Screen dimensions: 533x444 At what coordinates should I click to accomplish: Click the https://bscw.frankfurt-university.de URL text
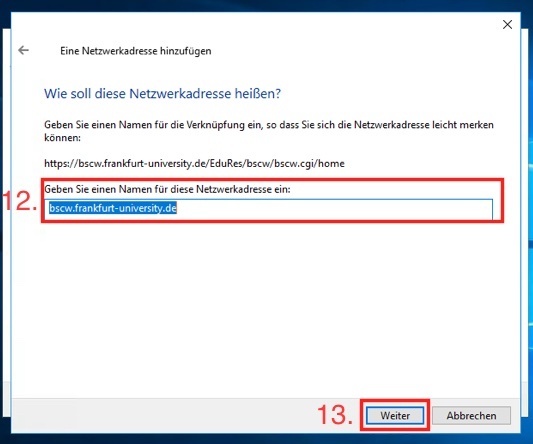click(x=194, y=164)
